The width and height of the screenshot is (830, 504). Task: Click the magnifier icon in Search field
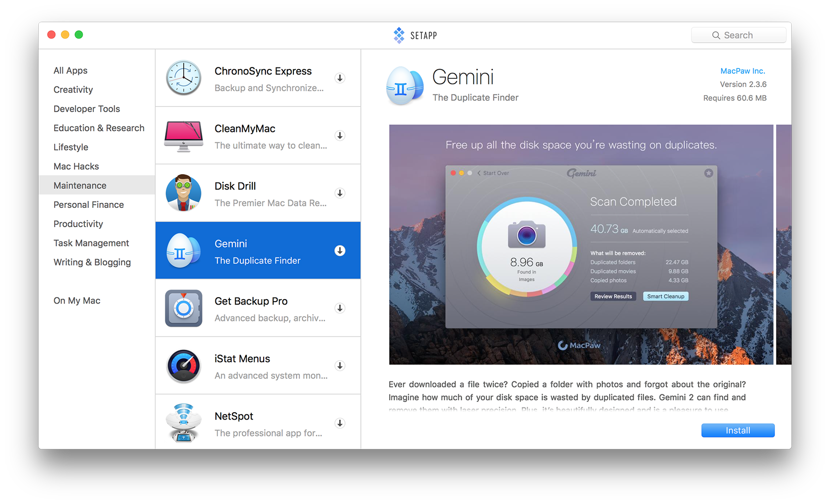tap(716, 35)
